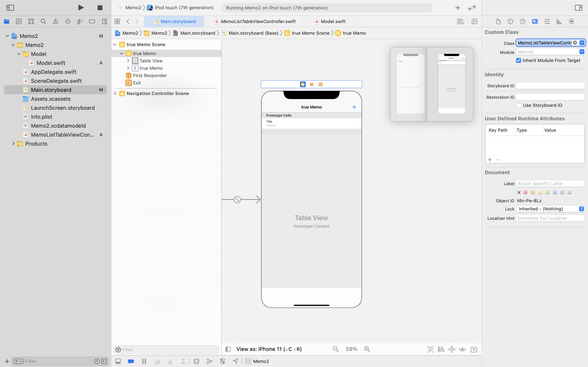Image resolution: width=588 pixels, height=367 pixels.
Task: Select AppDelegate.swift in navigator
Action: [x=53, y=72]
